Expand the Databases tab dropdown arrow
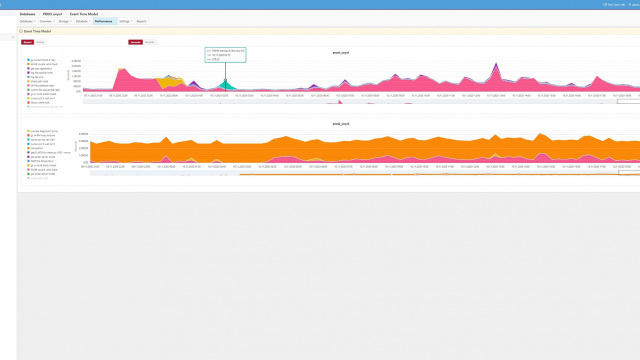Viewport: 640px width, 360px height. (35, 21)
